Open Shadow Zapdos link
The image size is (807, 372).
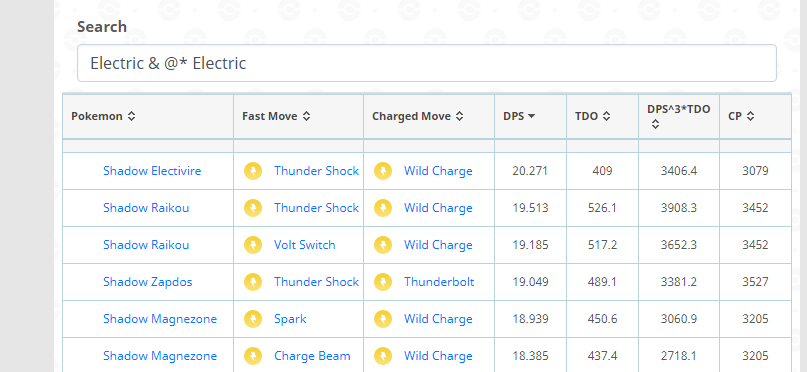tap(148, 282)
